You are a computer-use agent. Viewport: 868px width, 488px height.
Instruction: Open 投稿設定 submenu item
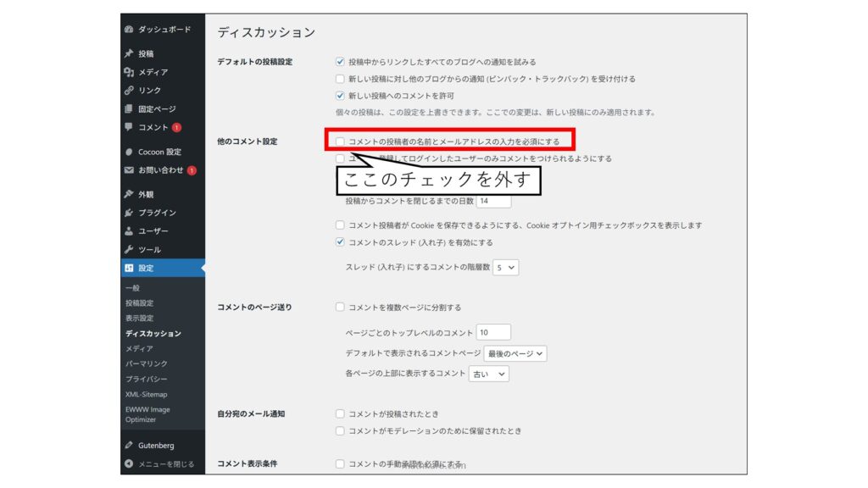pyautogui.click(x=140, y=303)
